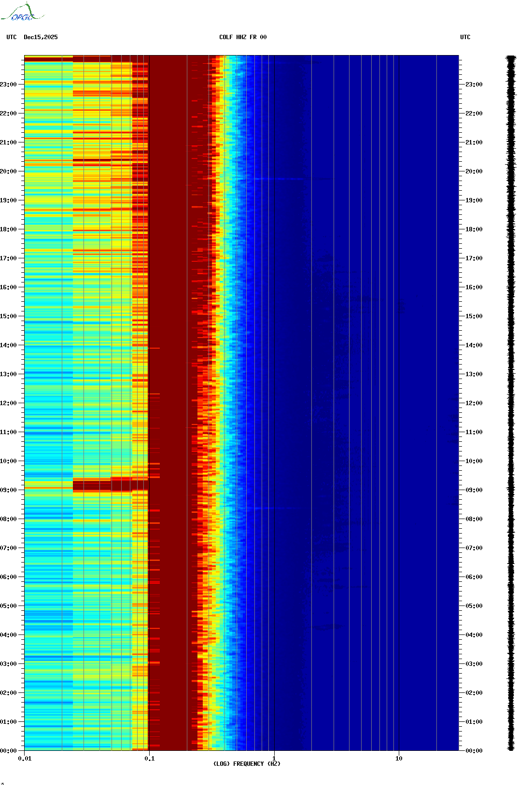Click the 12:00 time label on right axis
This screenshot has width=532, height=789.
point(474,403)
